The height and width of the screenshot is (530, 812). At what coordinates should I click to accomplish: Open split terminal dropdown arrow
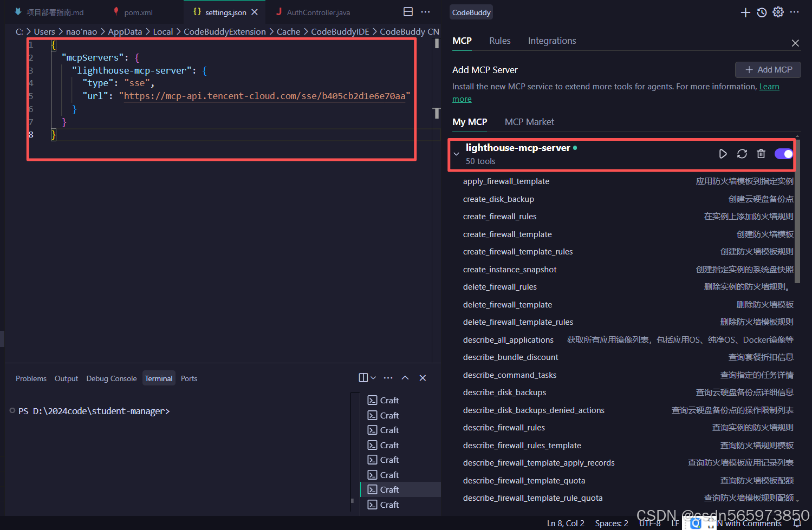point(373,378)
